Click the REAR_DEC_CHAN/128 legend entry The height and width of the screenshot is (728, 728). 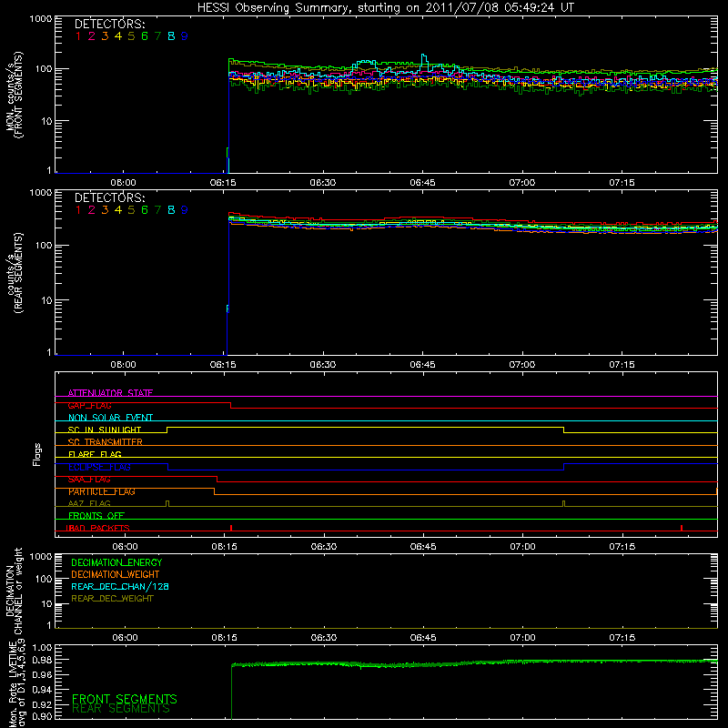tap(120, 586)
